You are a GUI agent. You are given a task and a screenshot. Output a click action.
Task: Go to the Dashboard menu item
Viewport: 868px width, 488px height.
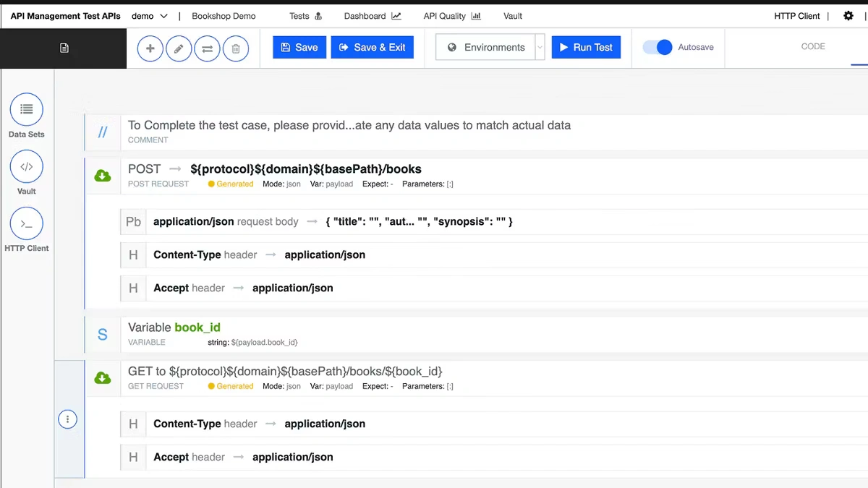372,16
